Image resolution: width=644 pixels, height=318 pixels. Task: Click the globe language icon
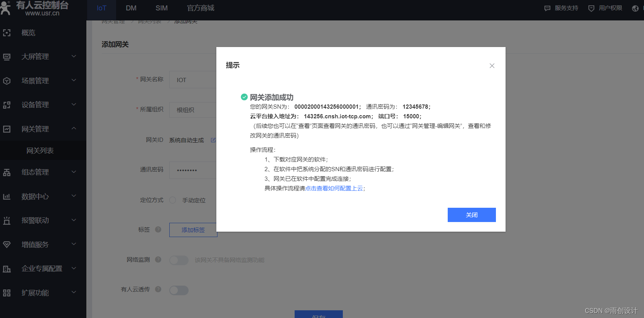pyautogui.click(x=635, y=8)
